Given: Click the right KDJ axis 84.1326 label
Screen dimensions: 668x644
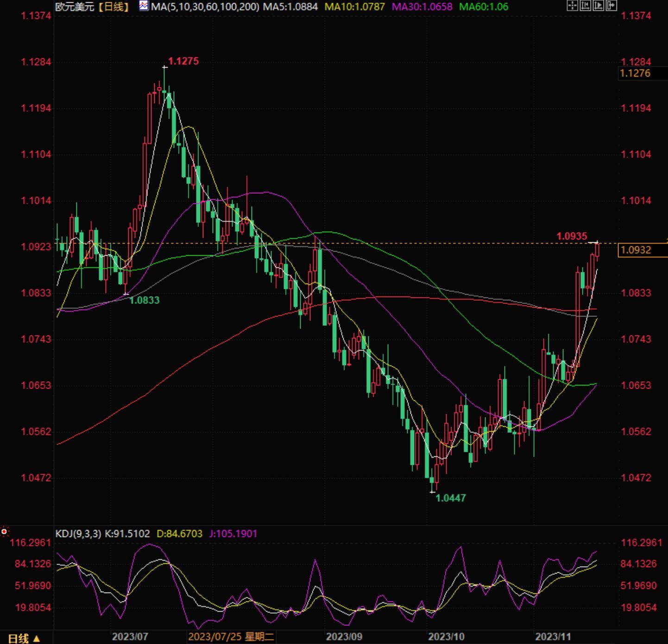Looking at the screenshot, I should tap(639, 564).
